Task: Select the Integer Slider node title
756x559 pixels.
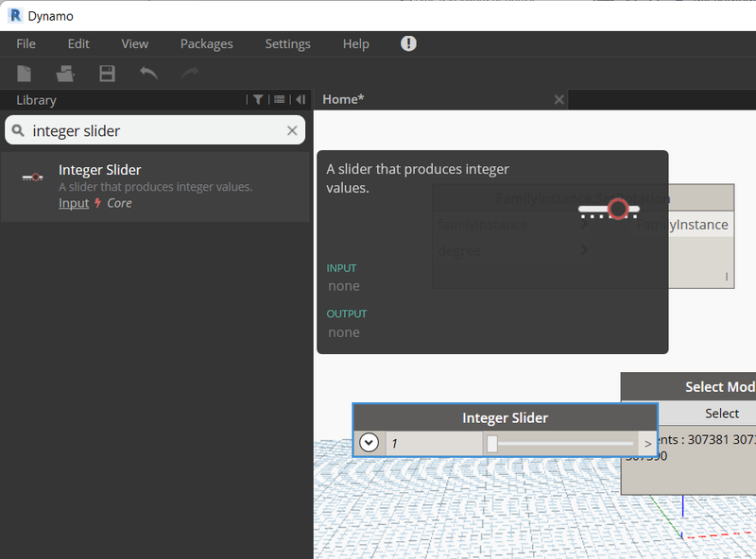Action: pos(505,417)
